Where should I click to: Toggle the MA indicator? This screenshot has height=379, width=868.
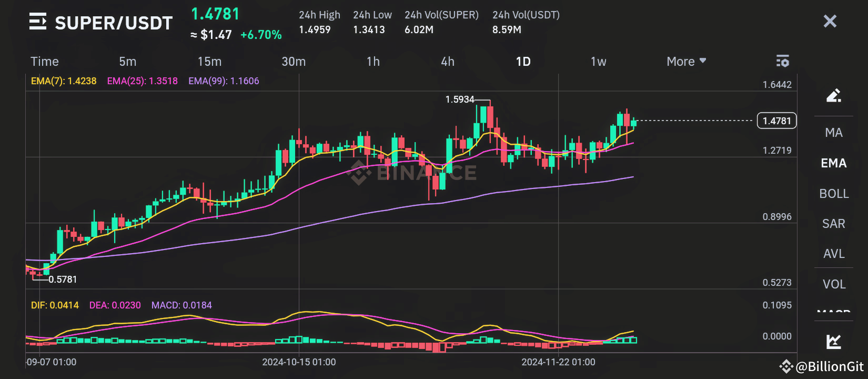coord(833,133)
